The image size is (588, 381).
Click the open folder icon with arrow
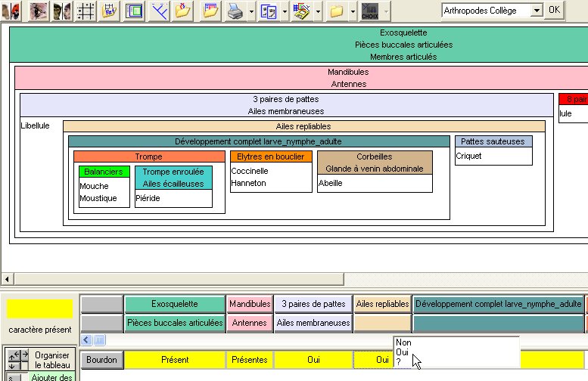pyautogui.click(x=183, y=11)
